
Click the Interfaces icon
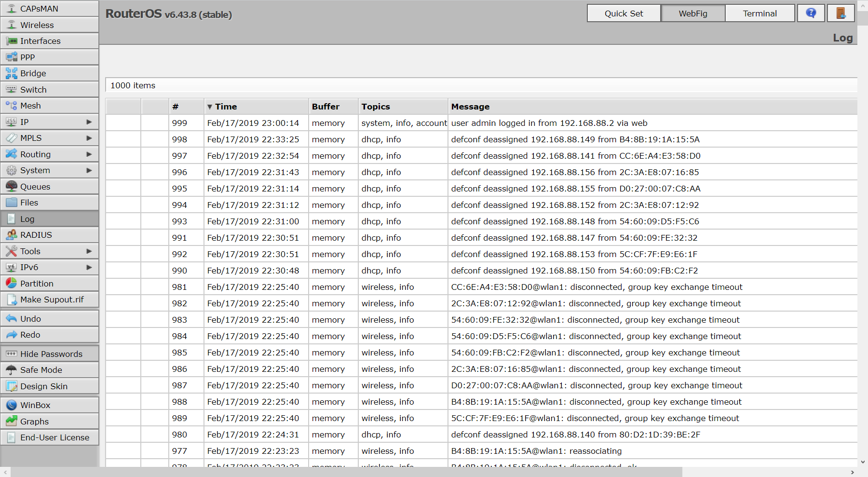(x=12, y=41)
